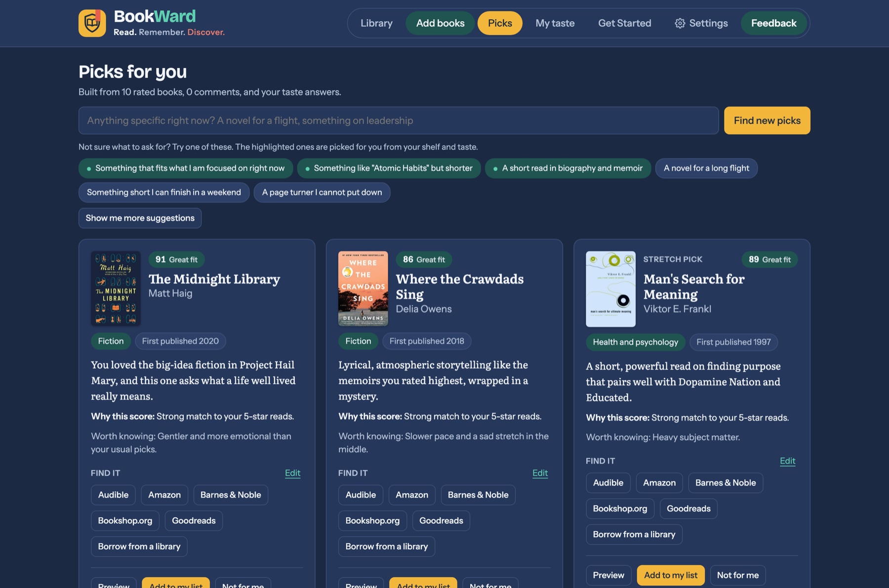The image size is (889, 588).
Task: Preview Man's Search for Meaning
Action: pyautogui.click(x=608, y=575)
